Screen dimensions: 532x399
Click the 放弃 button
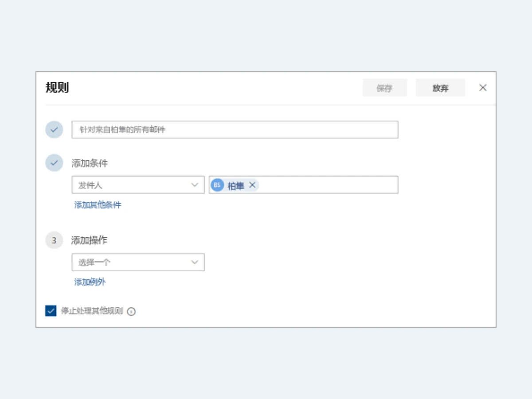pyautogui.click(x=440, y=88)
